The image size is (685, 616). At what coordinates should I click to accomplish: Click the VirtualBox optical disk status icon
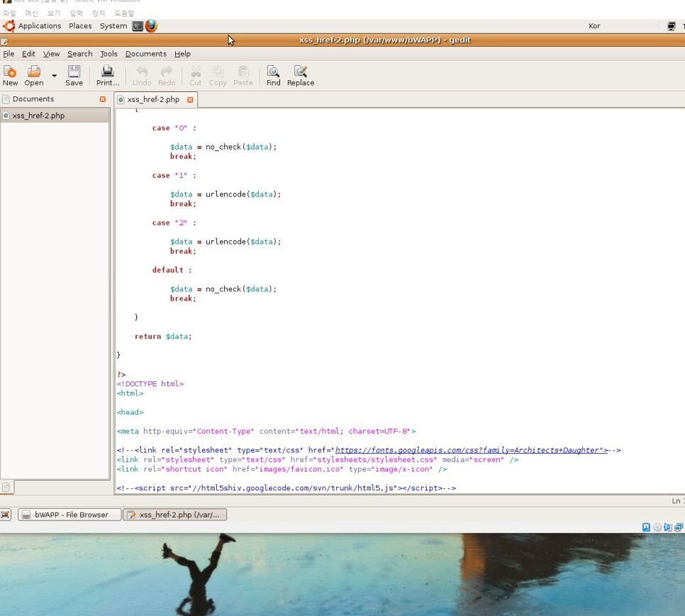[657, 527]
